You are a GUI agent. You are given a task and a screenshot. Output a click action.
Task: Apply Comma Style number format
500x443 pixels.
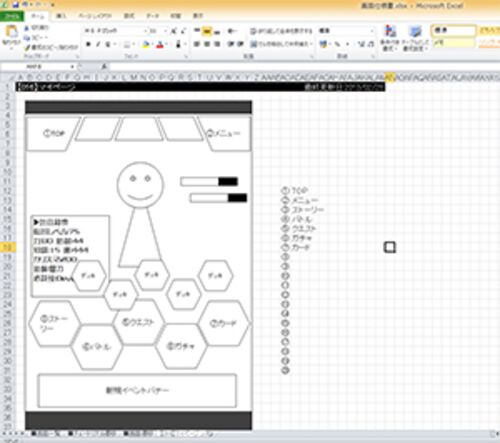click(347, 44)
